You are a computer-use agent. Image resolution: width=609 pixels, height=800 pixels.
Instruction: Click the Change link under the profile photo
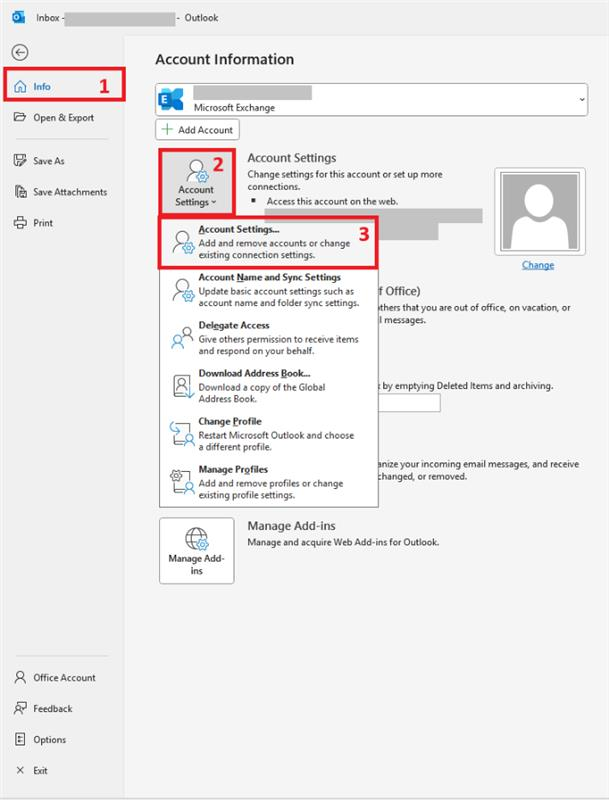point(538,265)
